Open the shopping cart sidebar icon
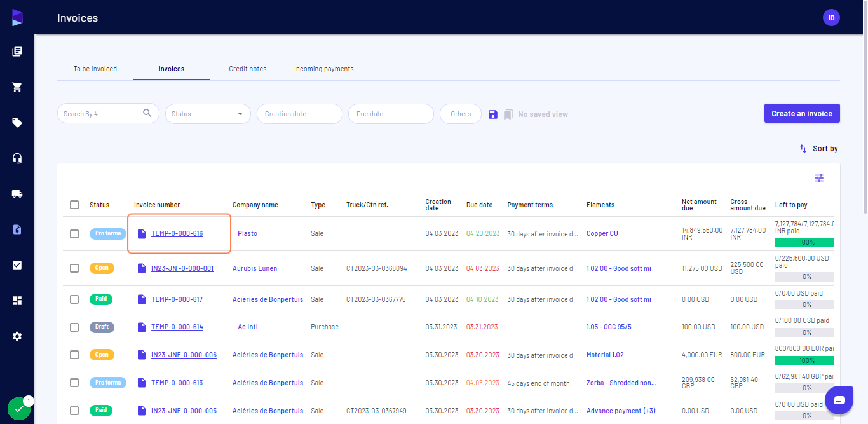868x424 pixels. point(17,87)
